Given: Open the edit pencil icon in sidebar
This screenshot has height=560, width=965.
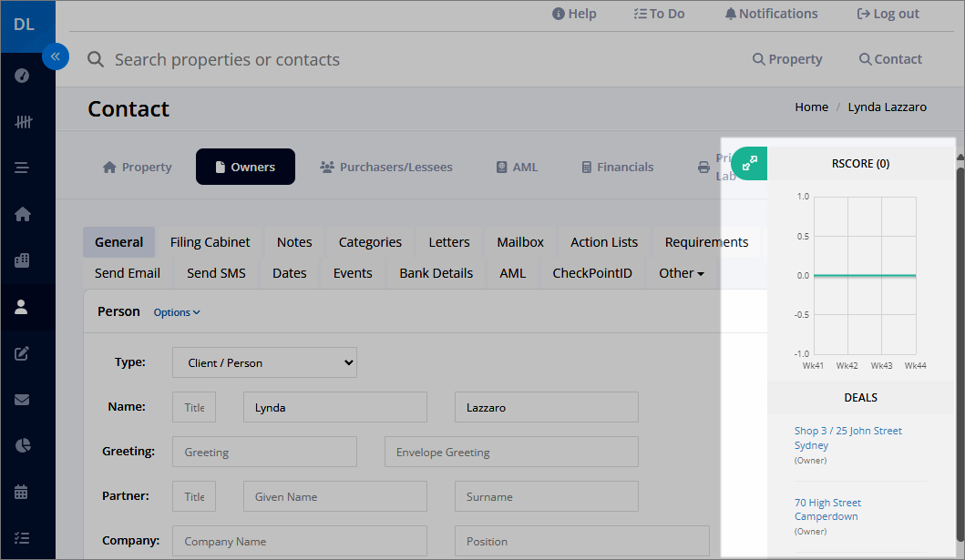Looking at the screenshot, I should (22, 352).
